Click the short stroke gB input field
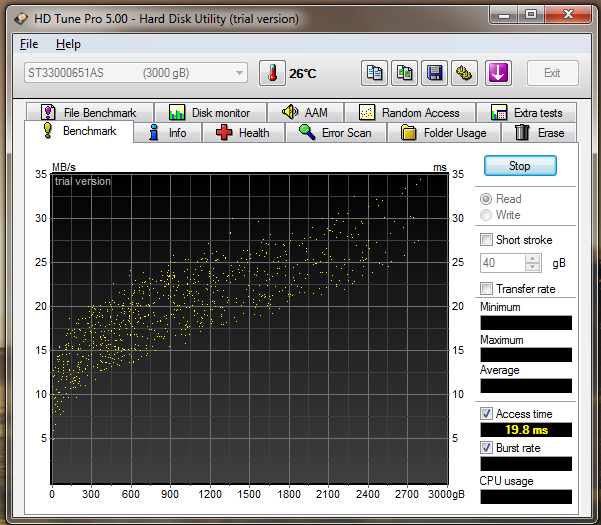601x525 pixels. point(503,263)
